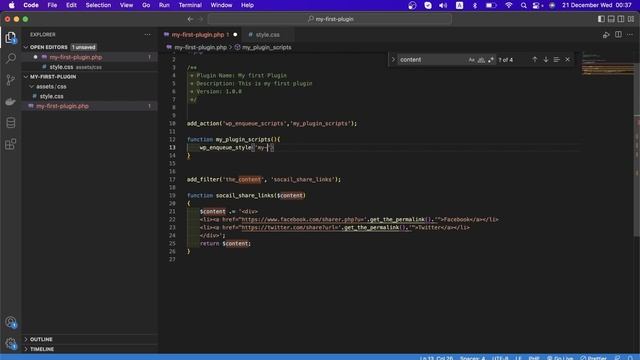Open the File menu
Image resolution: width=640 pixels, height=360 pixels.
(52, 5)
